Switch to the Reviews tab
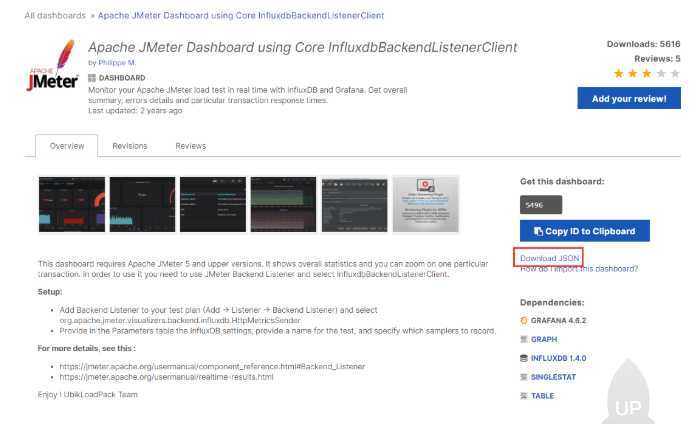697x424 pixels. click(191, 146)
